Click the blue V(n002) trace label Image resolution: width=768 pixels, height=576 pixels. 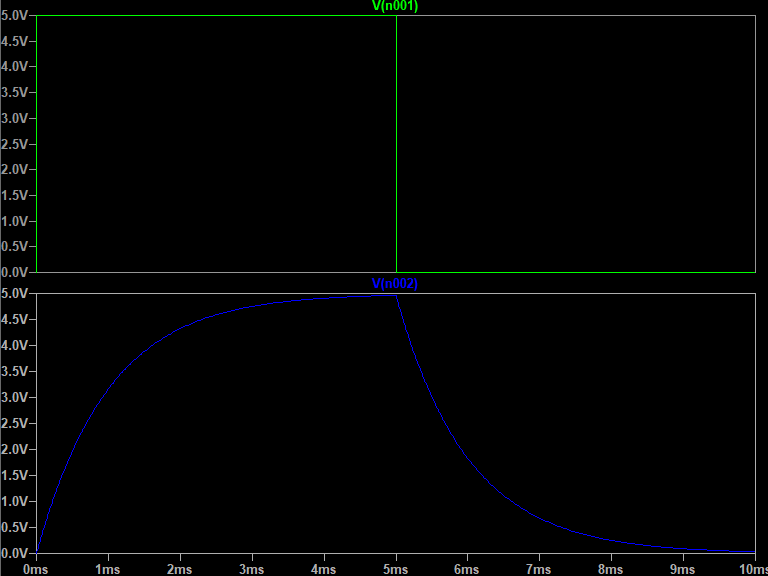click(x=395, y=284)
